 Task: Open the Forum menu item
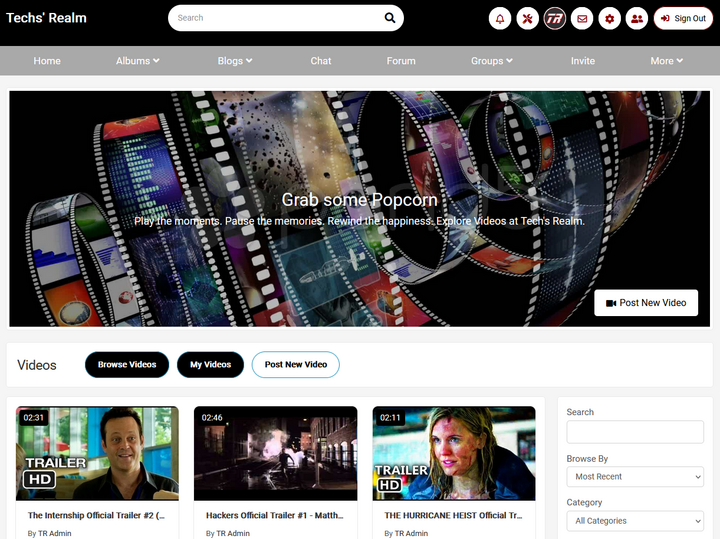click(401, 61)
